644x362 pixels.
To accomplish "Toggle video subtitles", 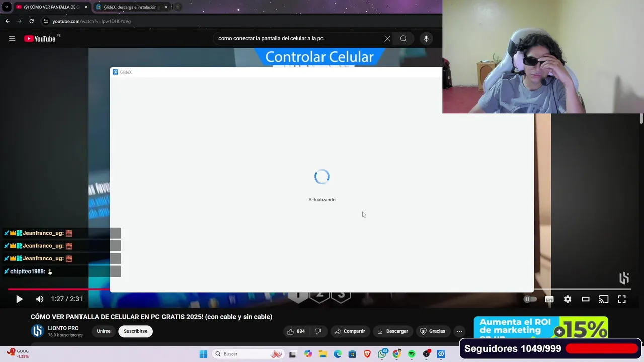I will tap(549, 299).
